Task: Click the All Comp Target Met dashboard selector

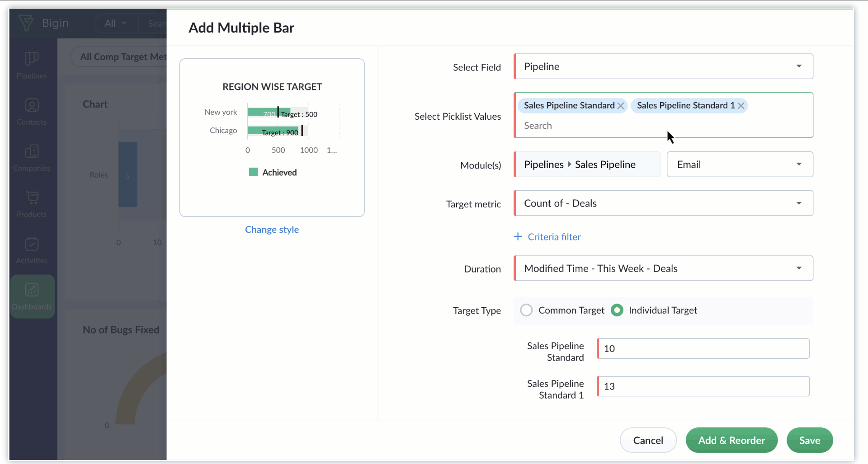Action: point(119,57)
